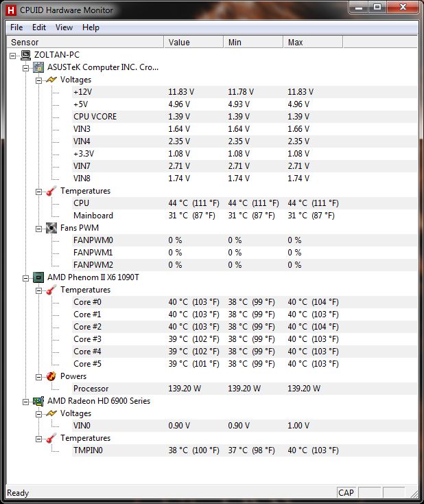
Task: Click the ZOLTAN-PC computer icon
Action: pos(26,55)
